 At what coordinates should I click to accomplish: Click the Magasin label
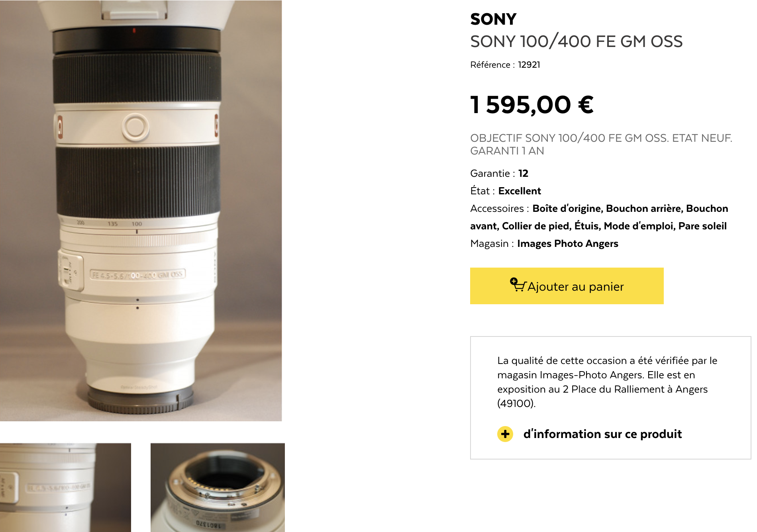489,243
